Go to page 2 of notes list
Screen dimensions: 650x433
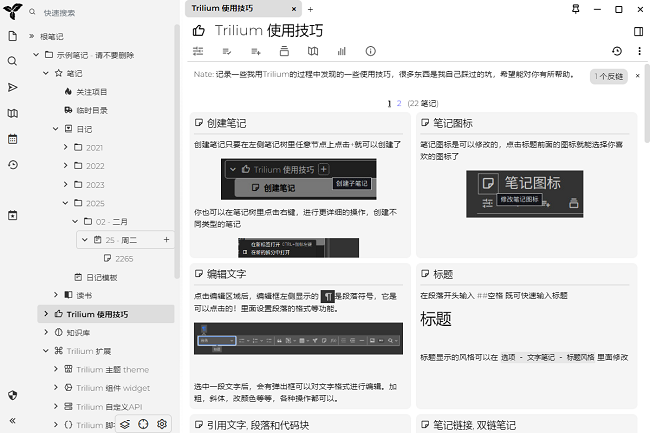pyautogui.click(x=399, y=103)
